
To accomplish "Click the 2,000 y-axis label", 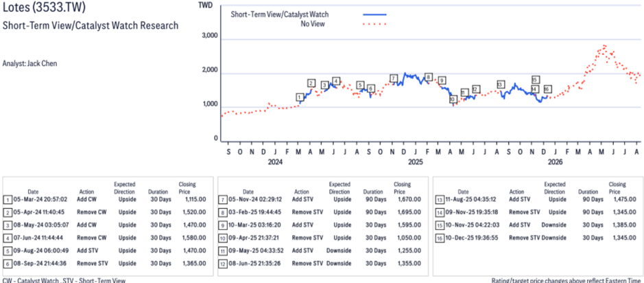I will tap(209, 71).
